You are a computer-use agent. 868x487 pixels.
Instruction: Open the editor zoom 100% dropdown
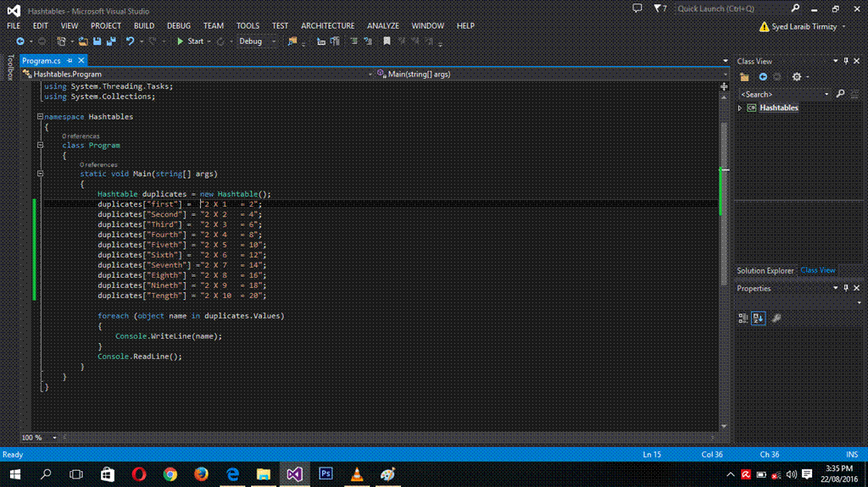pyautogui.click(x=54, y=437)
